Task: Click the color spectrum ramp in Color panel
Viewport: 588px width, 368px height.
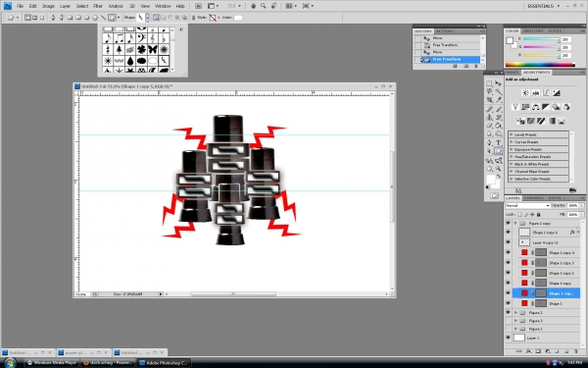Action: click(540, 65)
